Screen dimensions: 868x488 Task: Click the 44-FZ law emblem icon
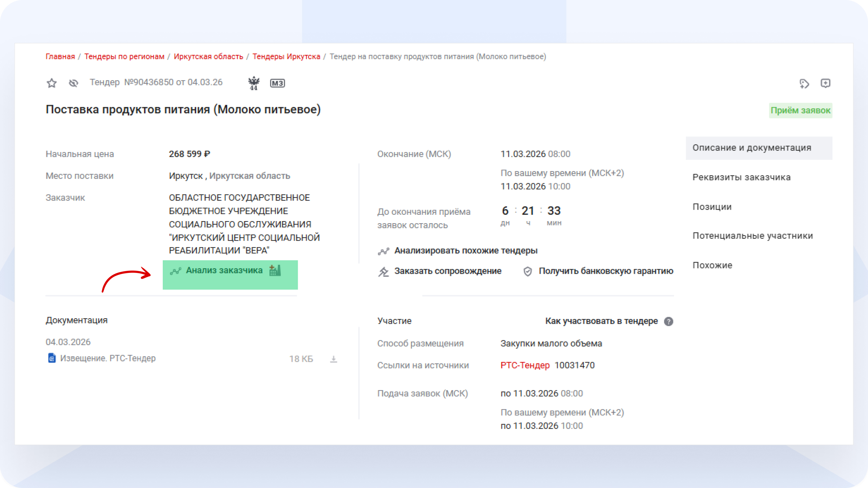pos(254,83)
